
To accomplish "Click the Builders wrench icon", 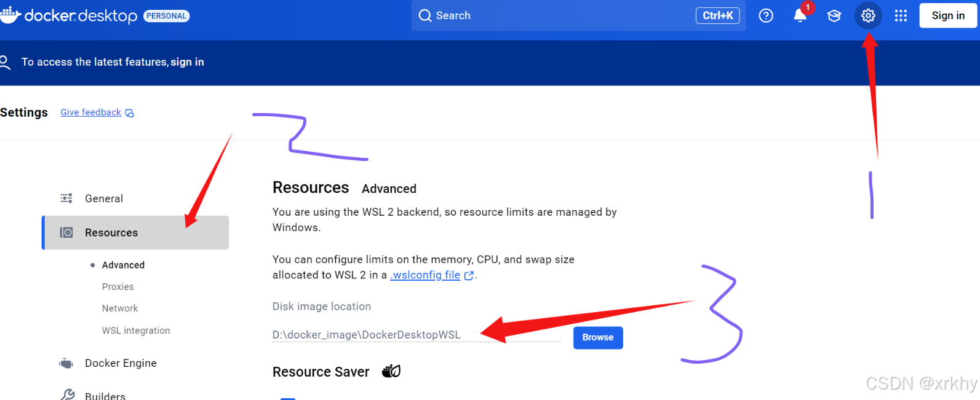I will tap(68, 395).
